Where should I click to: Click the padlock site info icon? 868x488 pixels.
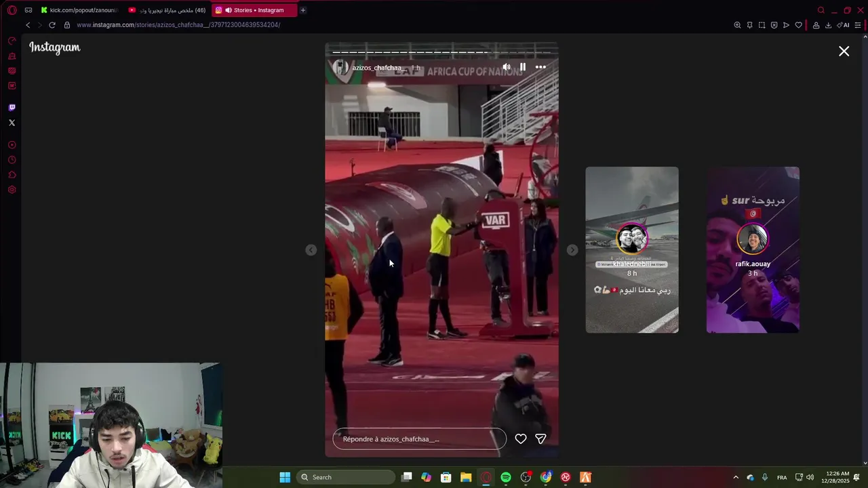click(66, 25)
